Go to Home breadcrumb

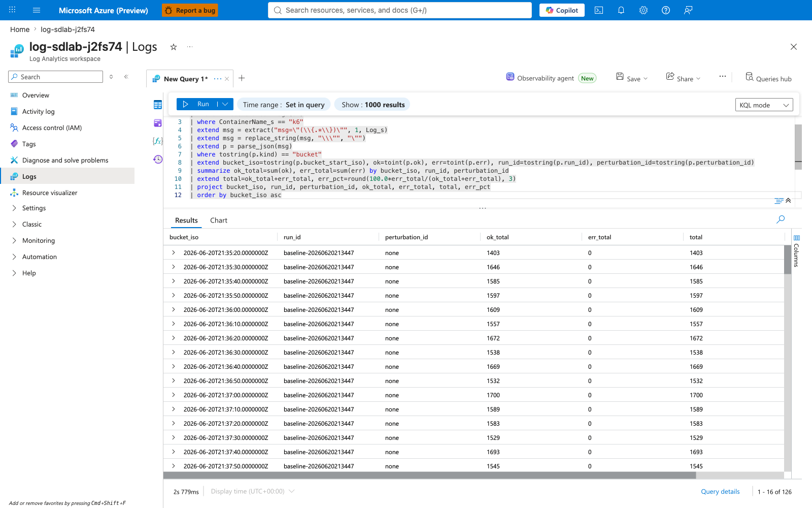(x=20, y=29)
